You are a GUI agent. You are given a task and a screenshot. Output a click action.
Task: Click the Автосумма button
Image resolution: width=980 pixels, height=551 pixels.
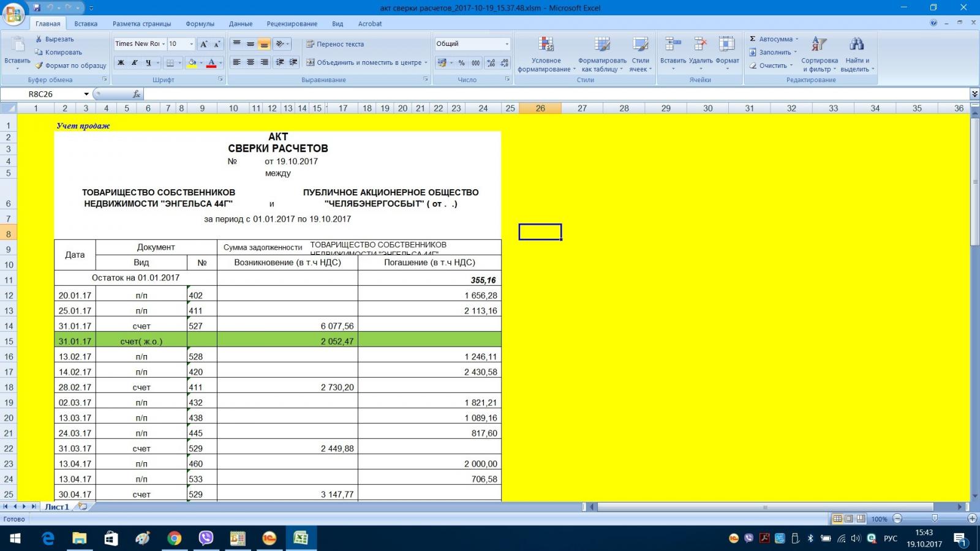point(774,39)
